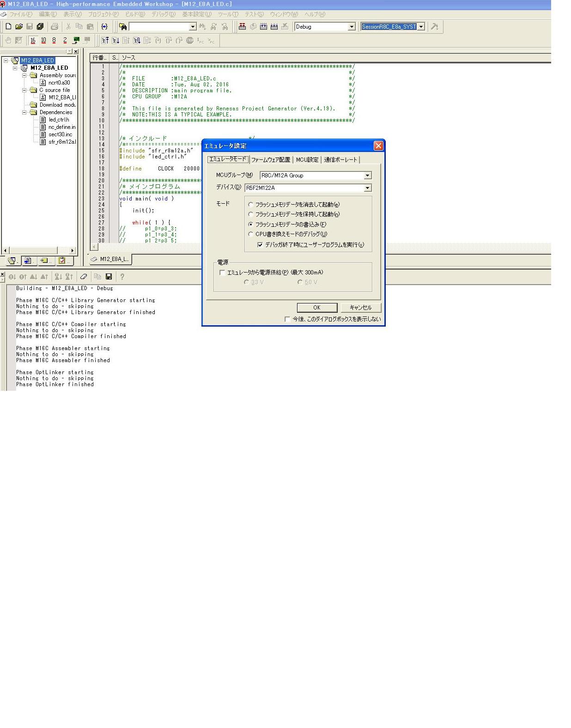This screenshot has width=571, height=728.
Task: Enable エミュレータから電源供給 checkbox
Action: coord(223,273)
